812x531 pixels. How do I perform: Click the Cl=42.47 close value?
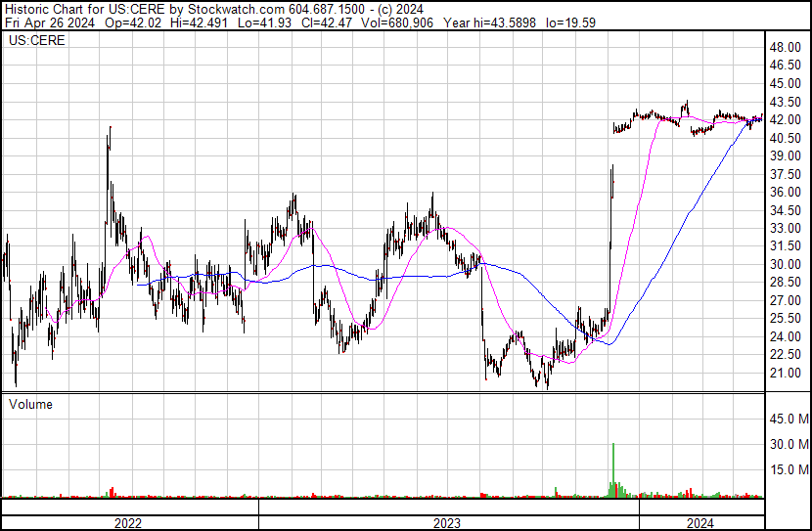point(326,22)
